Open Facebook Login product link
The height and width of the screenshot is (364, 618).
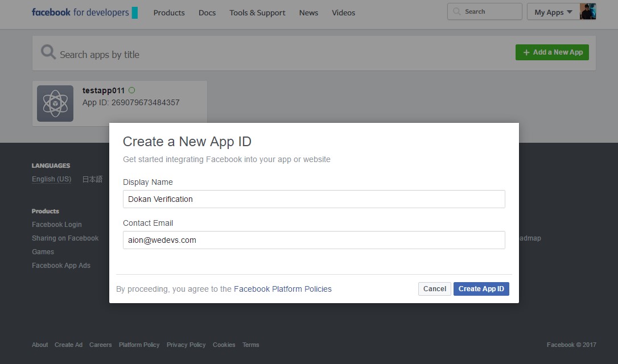coord(57,224)
